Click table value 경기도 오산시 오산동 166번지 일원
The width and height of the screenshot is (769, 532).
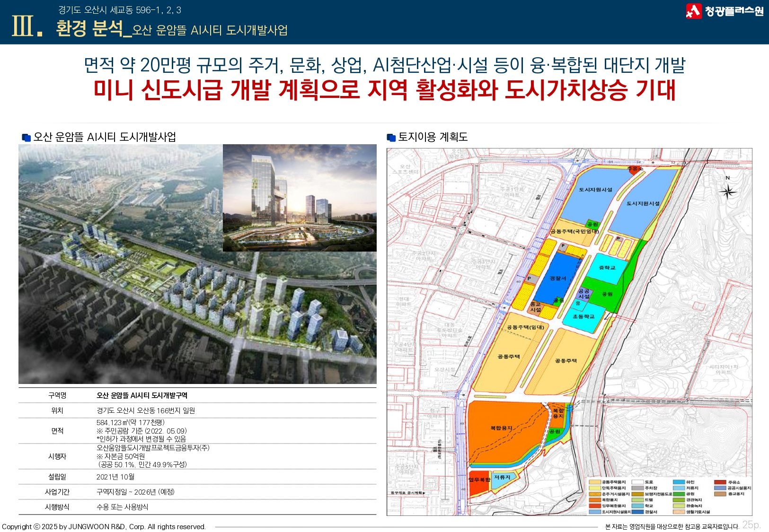[x=146, y=410]
